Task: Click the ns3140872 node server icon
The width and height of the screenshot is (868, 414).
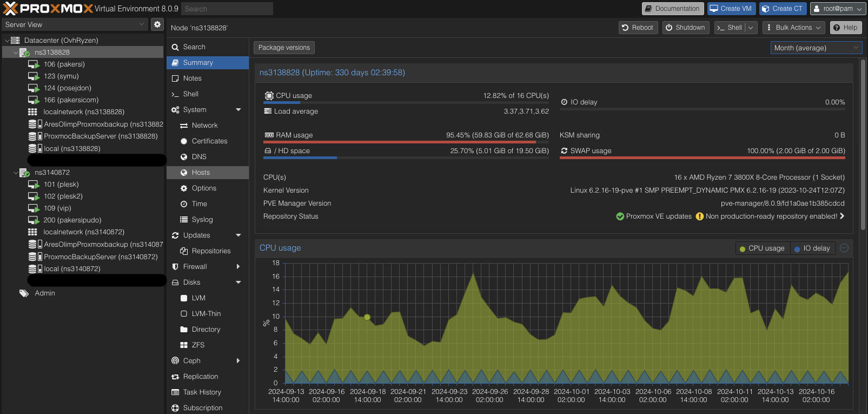Action: 25,173
